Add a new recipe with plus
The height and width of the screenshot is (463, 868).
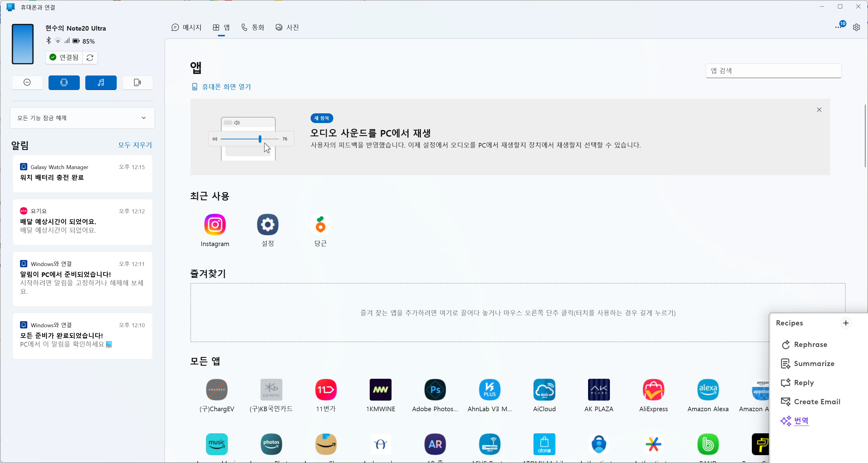click(846, 323)
